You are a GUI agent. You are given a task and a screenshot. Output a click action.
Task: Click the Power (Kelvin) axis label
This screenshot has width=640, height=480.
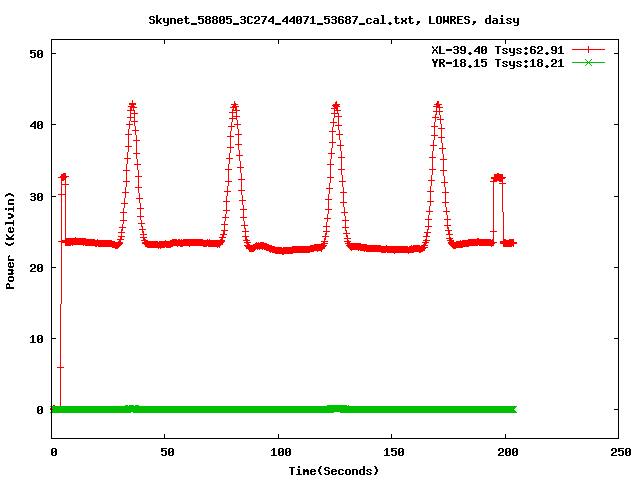click(10, 241)
